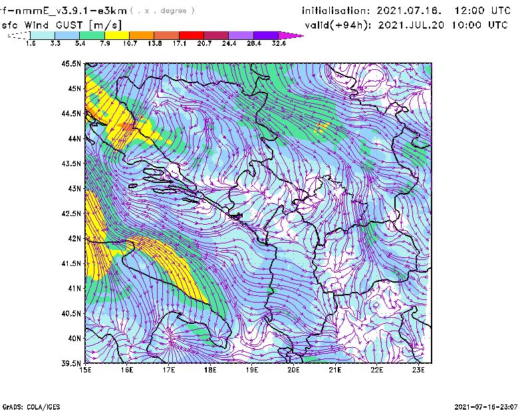Click the 42N latitude label
Image resolution: width=532 pixels, height=411 pixels.
click(x=74, y=238)
